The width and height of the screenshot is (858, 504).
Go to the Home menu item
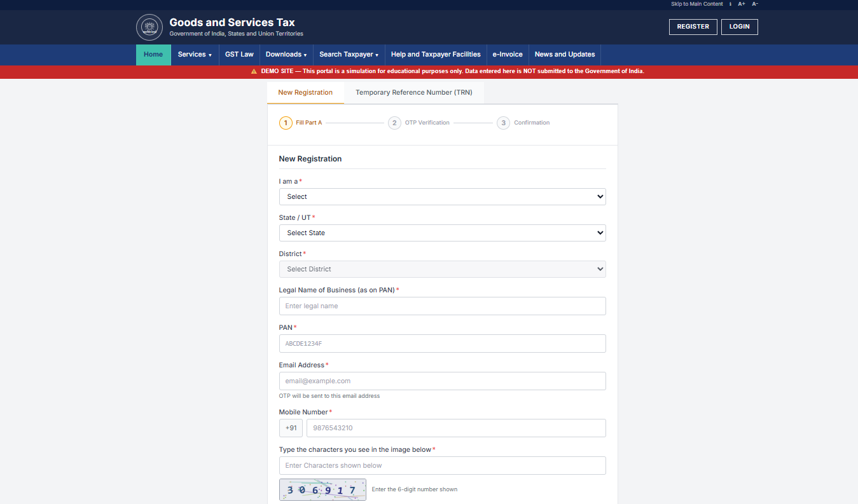click(153, 55)
